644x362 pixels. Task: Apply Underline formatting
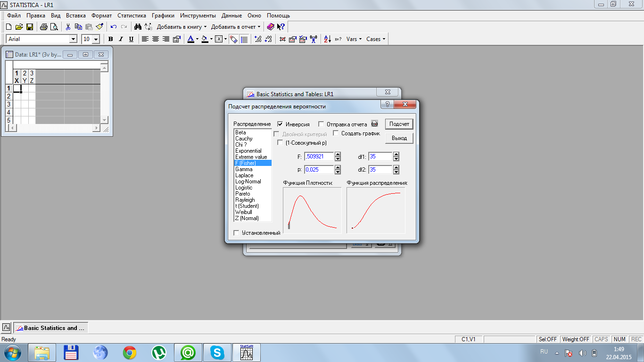131,39
